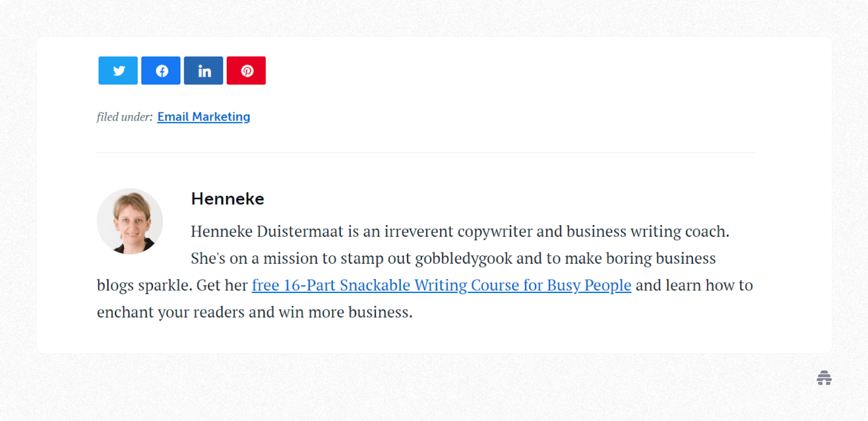This screenshot has height=421, width=868.
Task: Click the 'filed under:' label
Action: (x=125, y=117)
